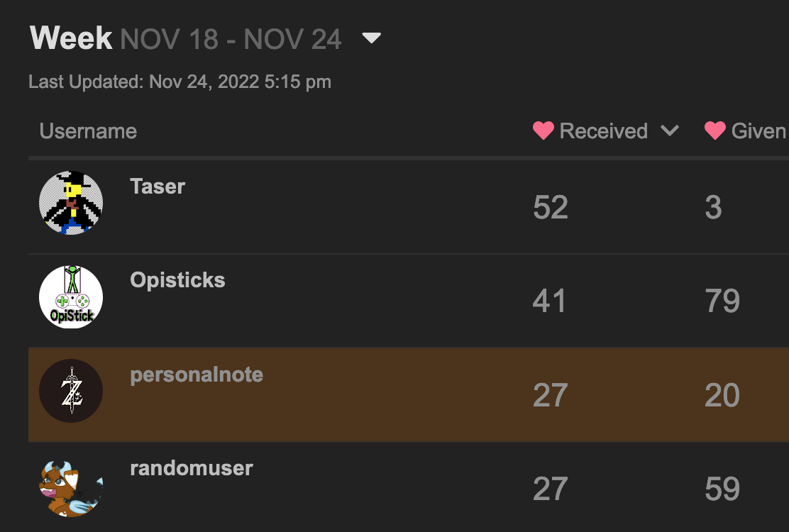Viewport: 789px width, 532px height.
Task: Select the Week NOV 18 - NOV 24 heading
Action: (186, 39)
